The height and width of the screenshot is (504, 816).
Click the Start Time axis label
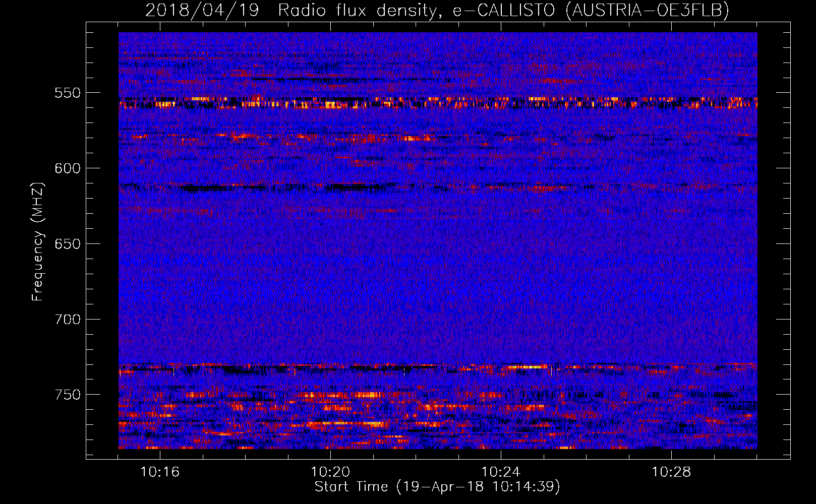437,487
